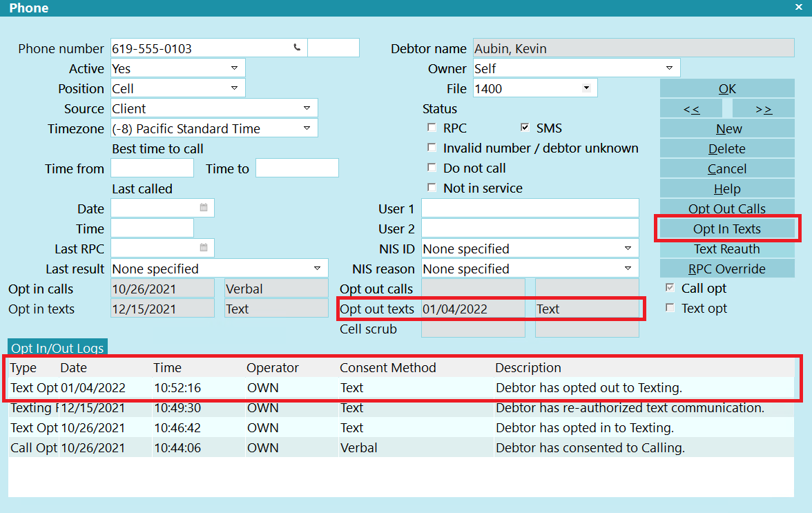Go to next phone record
Image resolution: width=812 pixels, height=513 pixels.
click(764, 108)
